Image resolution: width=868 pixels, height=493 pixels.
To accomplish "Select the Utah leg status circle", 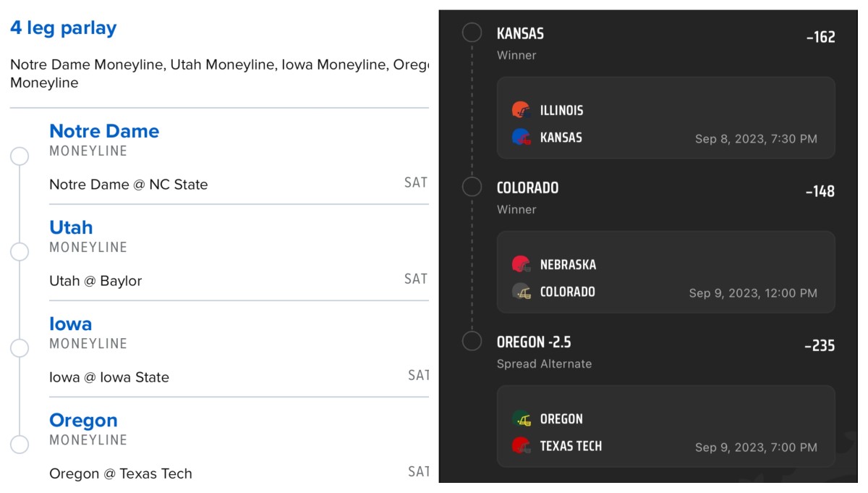I will [20, 252].
